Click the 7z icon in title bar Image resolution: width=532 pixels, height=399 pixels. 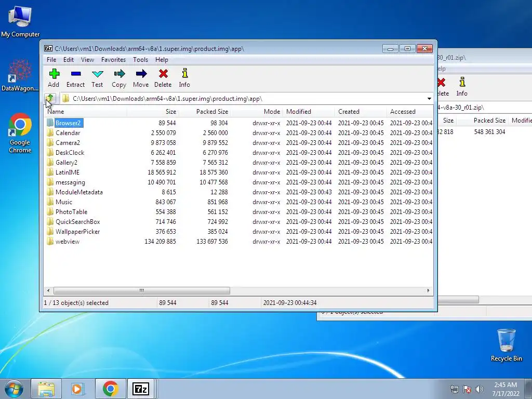48,48
